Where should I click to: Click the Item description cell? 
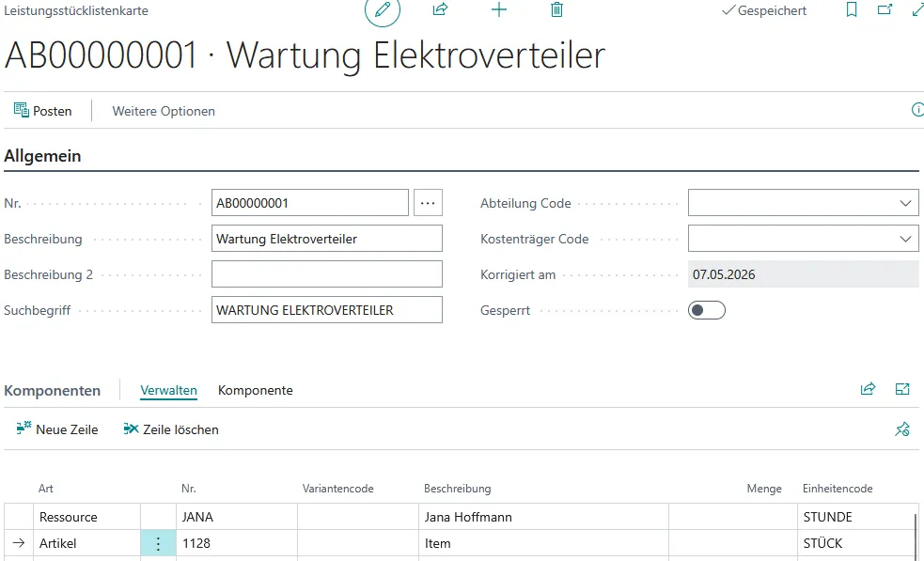[x=543, y=543]
